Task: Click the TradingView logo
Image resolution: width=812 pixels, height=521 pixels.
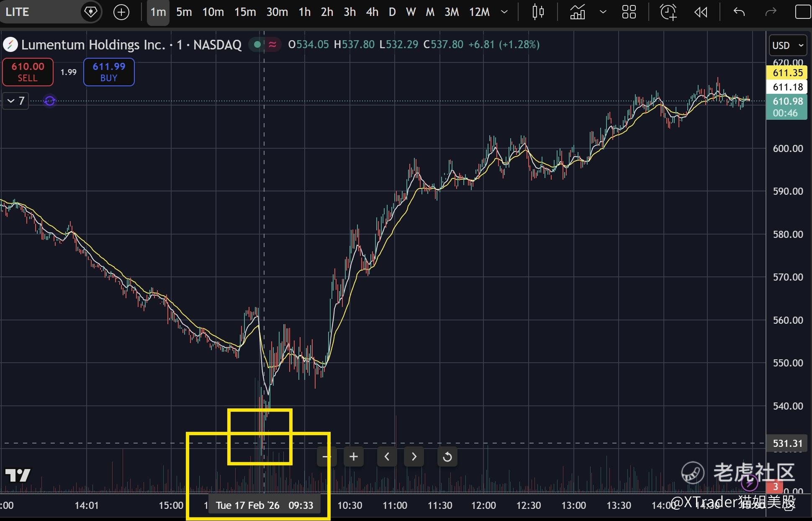Action: tap(18, 475)
